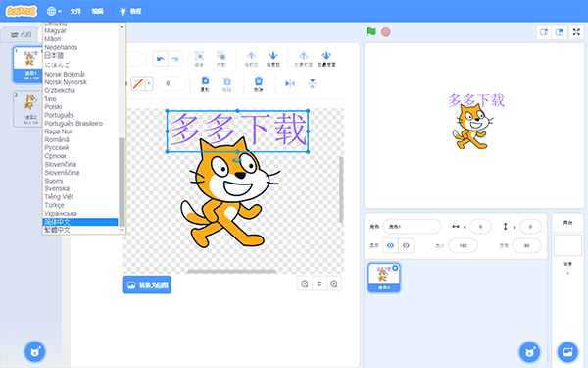Open the 文件 menu
The height and width of the screenshot is (368, 588).
(x=75, y=11)
